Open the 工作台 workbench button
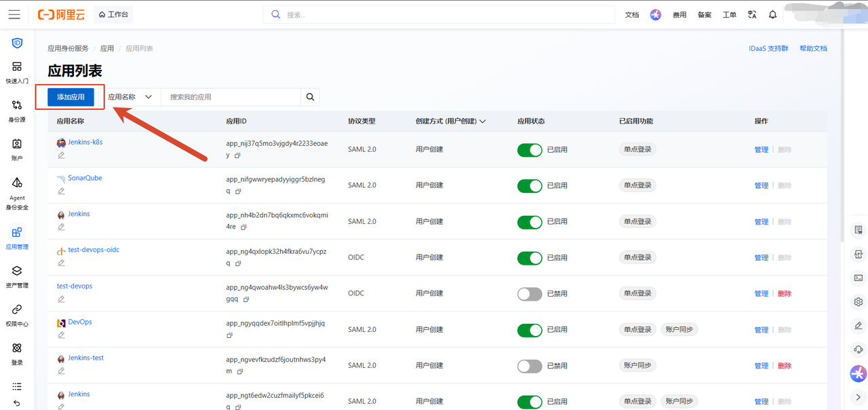The width and height of the screenshot is (868, 410). (113, 14)
